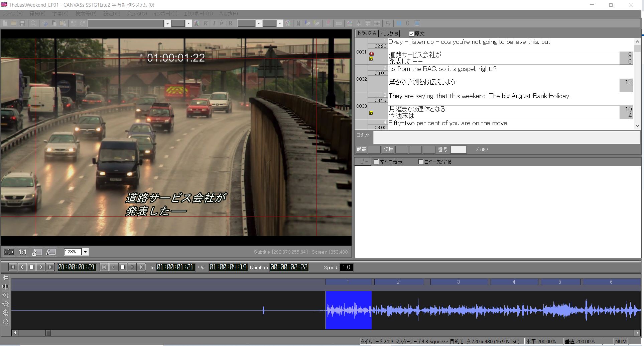Viewport: 644px width, 346px height.
Task: Click the scissors Cut toolbar icon
Action: (x=45, y=23)
